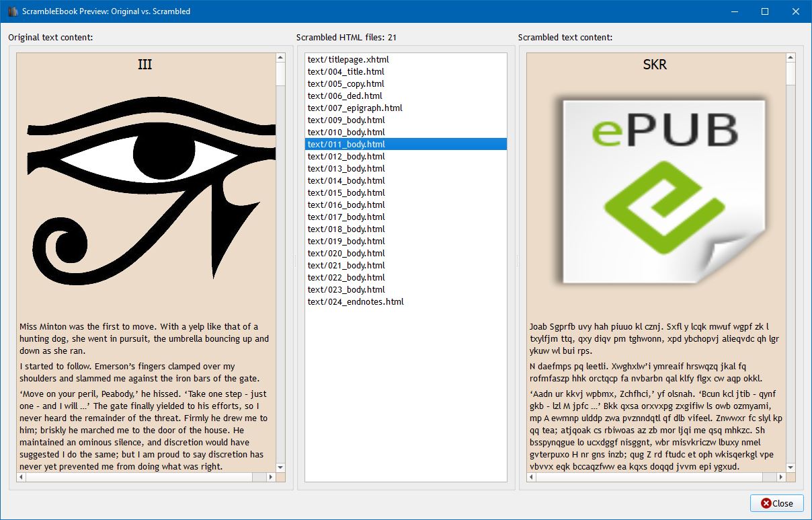Select text/006_ded.html file
812x520 pixels.
click(x=406, y=96)
